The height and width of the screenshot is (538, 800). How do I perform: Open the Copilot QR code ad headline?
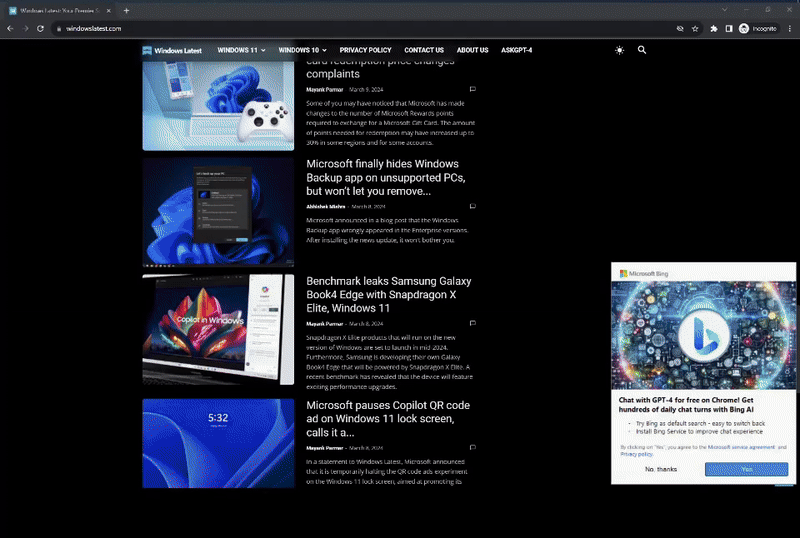[x=388, y=419]
